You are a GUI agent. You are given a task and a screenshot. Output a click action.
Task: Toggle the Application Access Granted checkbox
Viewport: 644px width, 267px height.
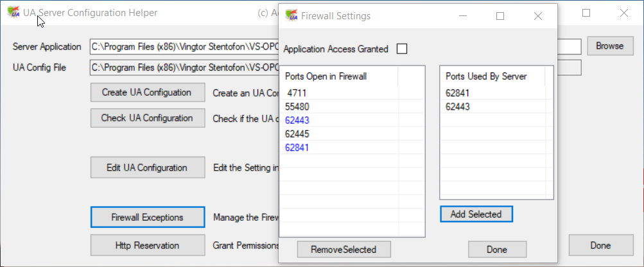(402, 49)
